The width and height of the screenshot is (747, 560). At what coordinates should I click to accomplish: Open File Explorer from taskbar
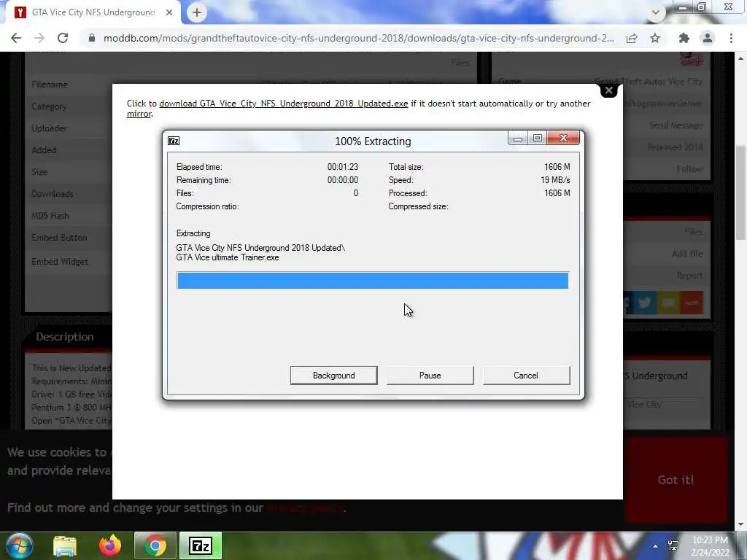point(65,545)
